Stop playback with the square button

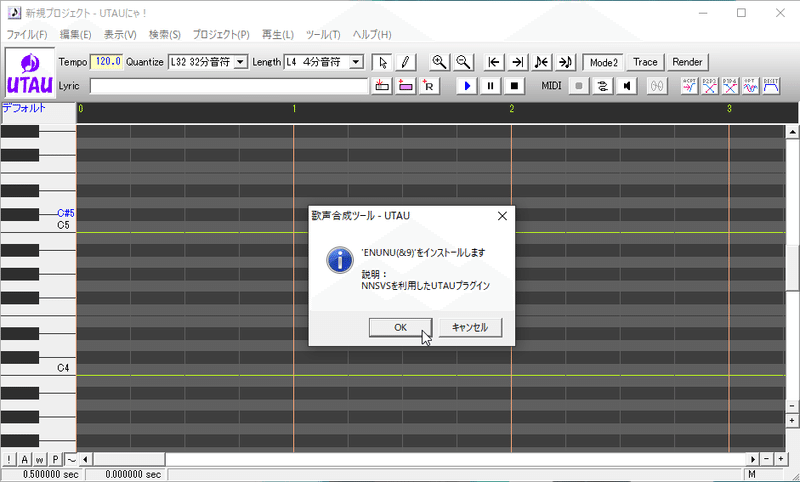514,86
